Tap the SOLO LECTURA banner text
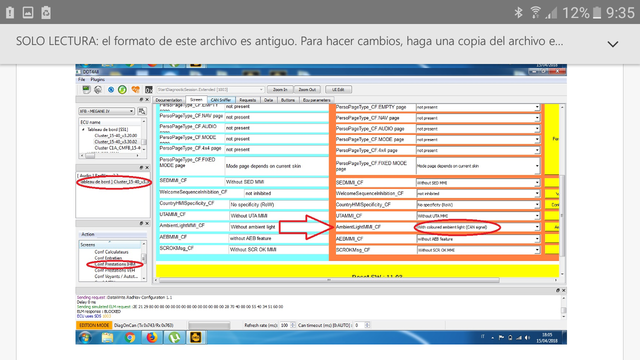 (289, 41)
